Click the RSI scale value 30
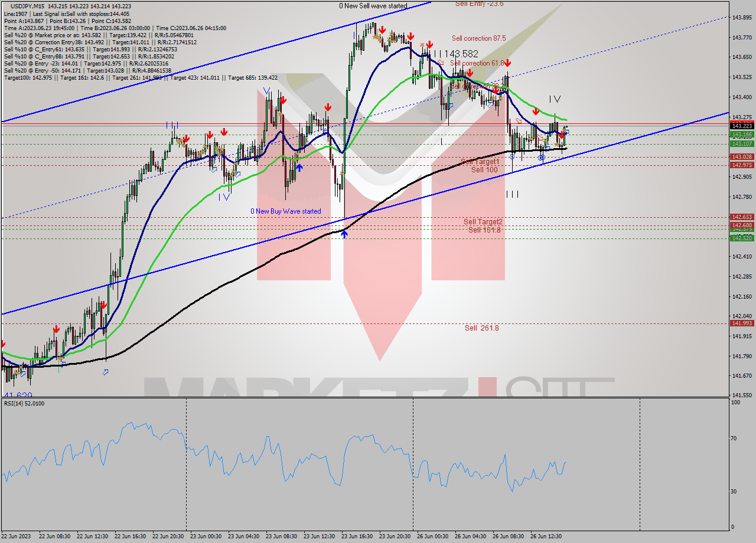Viewport: 756px width, 543px height. point(735,491)
